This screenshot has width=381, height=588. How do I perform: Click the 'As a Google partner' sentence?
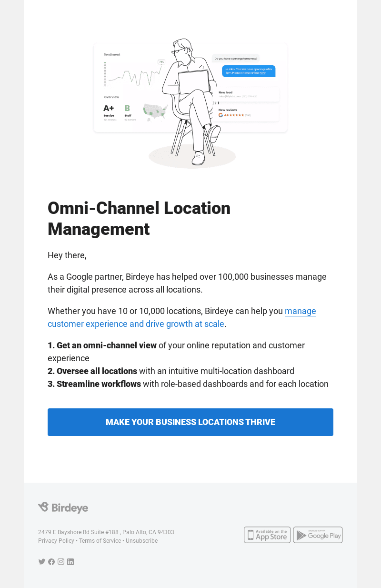tap(187, 283)
